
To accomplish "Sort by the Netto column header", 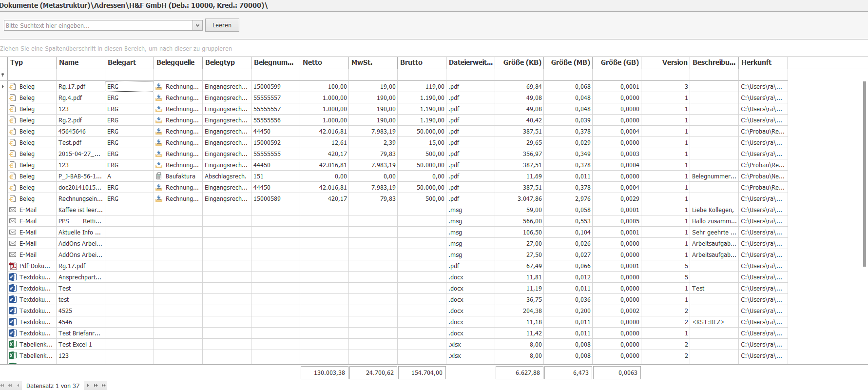I will point(324,62).
